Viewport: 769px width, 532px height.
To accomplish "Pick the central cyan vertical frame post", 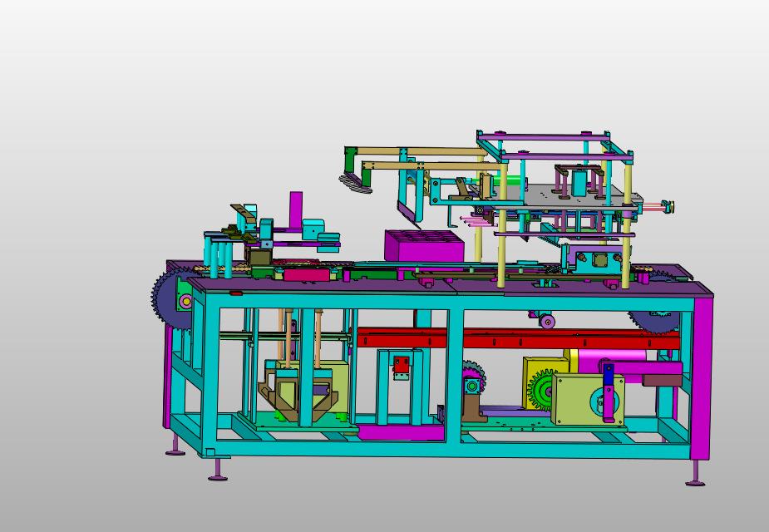I will (x=454, y=377).
